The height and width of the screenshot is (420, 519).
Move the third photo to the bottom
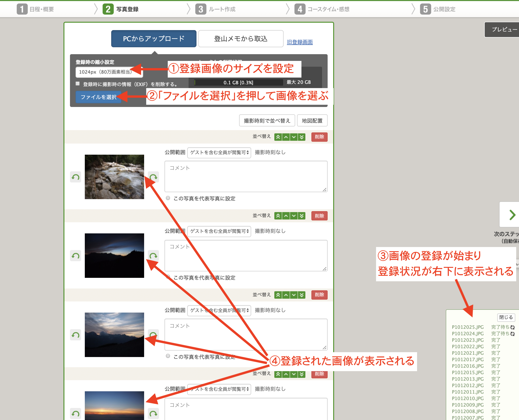click(302, 295)
